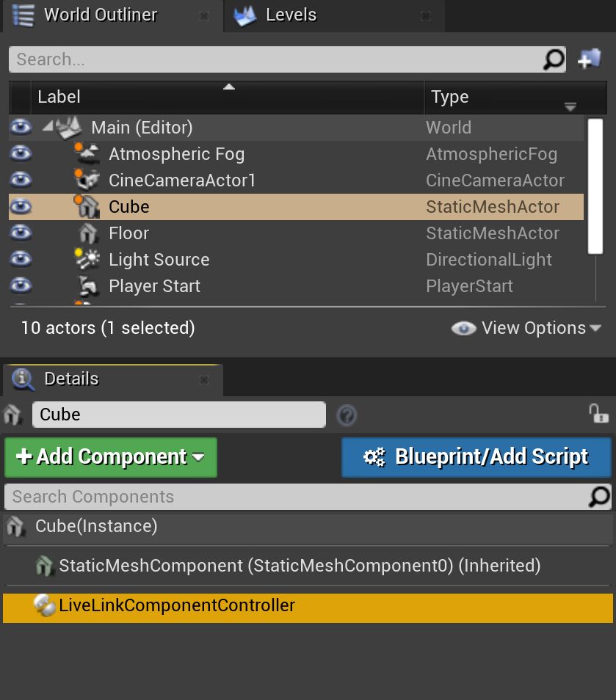Toggle visibility of Atmospheric Fog

[20, 154]
